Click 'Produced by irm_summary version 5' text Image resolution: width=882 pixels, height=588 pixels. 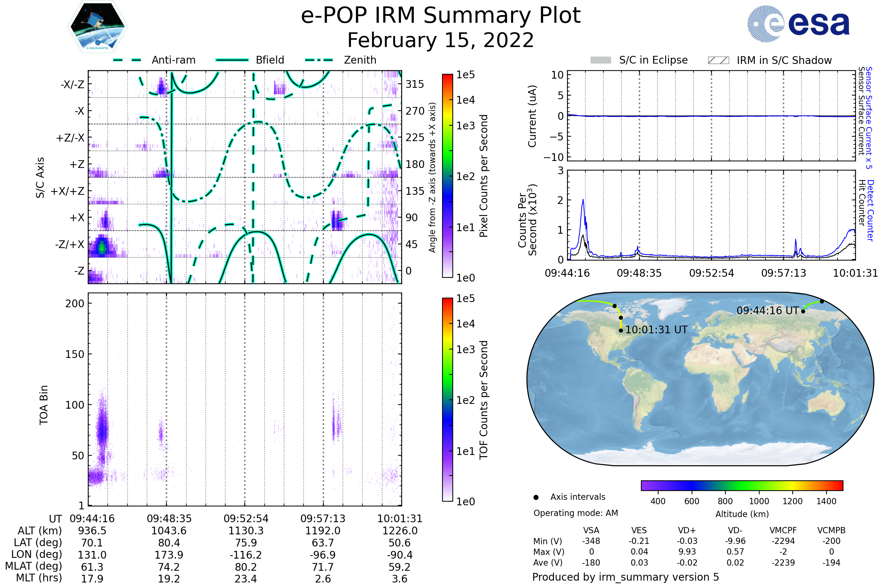625,577
